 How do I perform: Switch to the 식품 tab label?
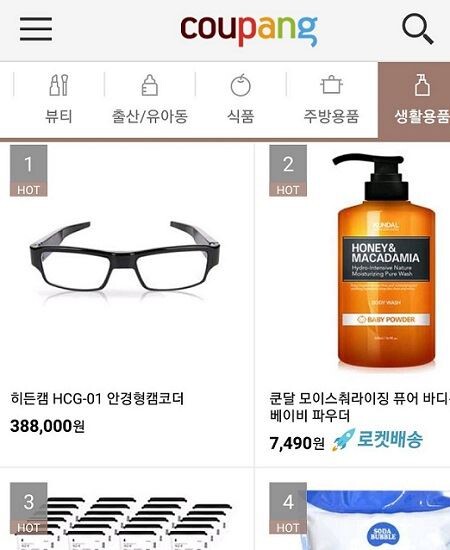[241, 116]
